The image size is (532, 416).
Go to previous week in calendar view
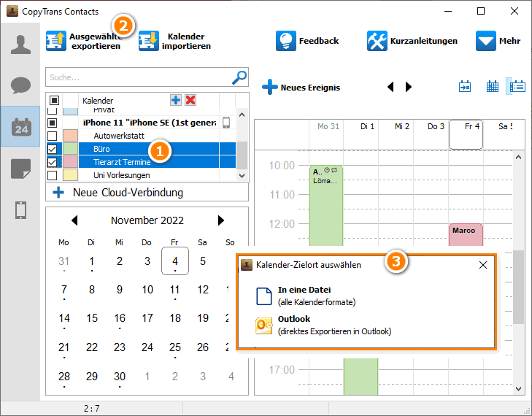click(390, 87)
